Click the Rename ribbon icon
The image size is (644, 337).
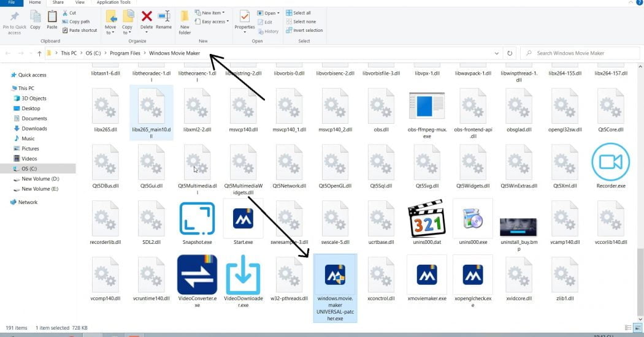click(164, 17)
